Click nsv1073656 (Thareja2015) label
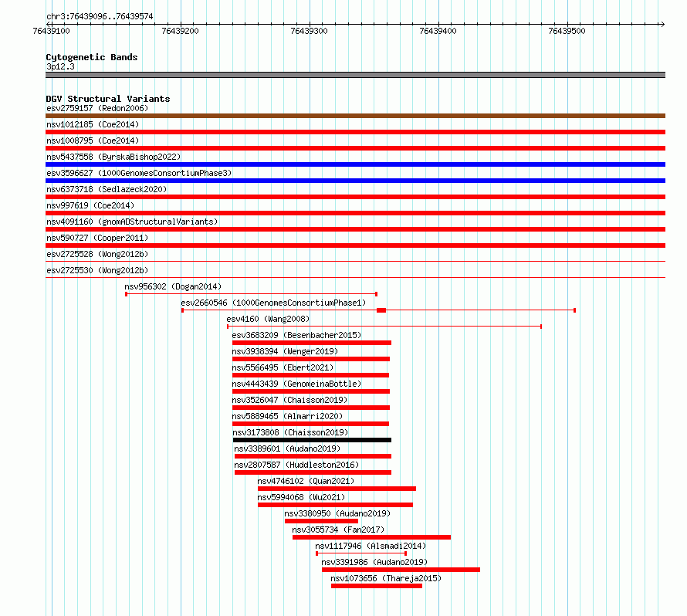The image size is (687, 616). click(x=386, y=578)
